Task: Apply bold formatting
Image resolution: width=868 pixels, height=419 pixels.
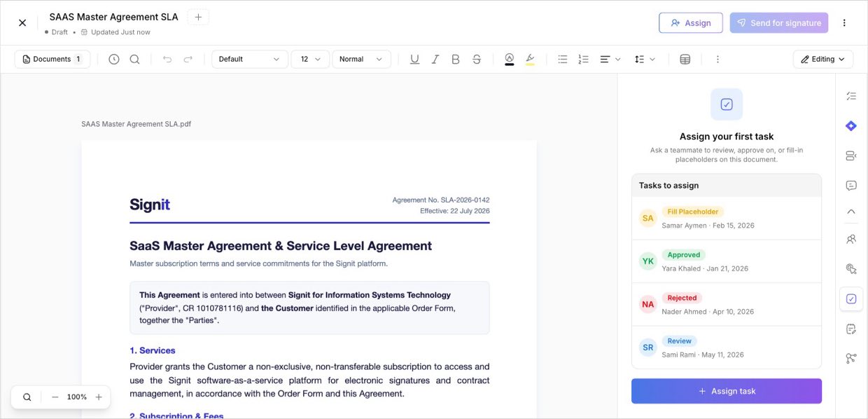Action: pos(456,60)
